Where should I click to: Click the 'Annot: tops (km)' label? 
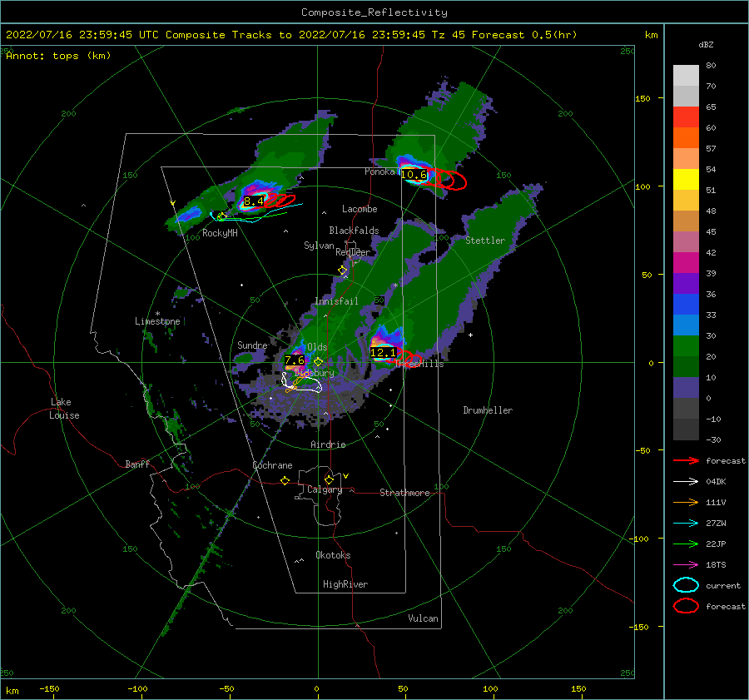pos(58,56)
